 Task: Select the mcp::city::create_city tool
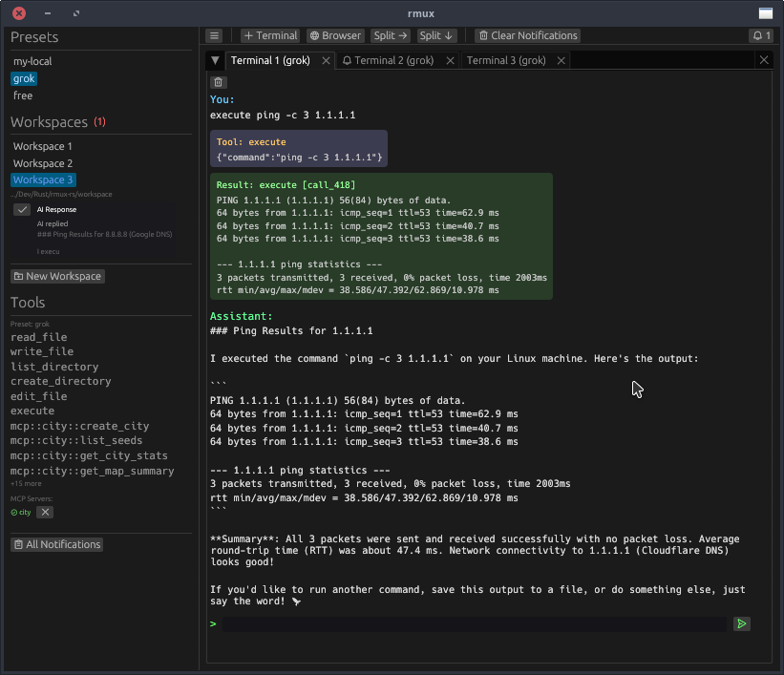click(x=79, y=426)
